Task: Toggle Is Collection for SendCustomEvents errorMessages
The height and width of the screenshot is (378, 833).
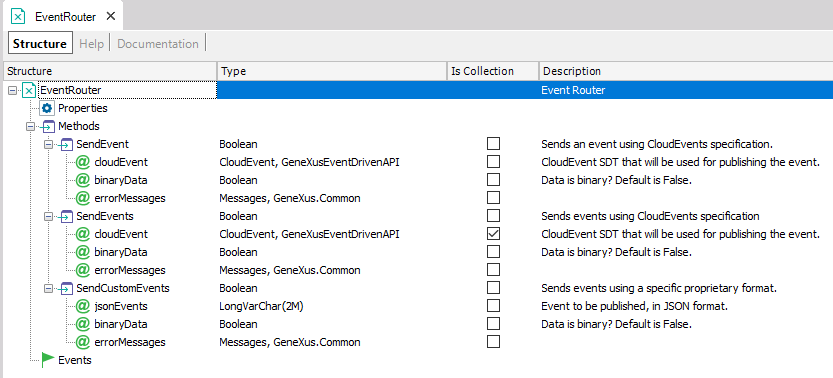Action: tap(493, 341)
